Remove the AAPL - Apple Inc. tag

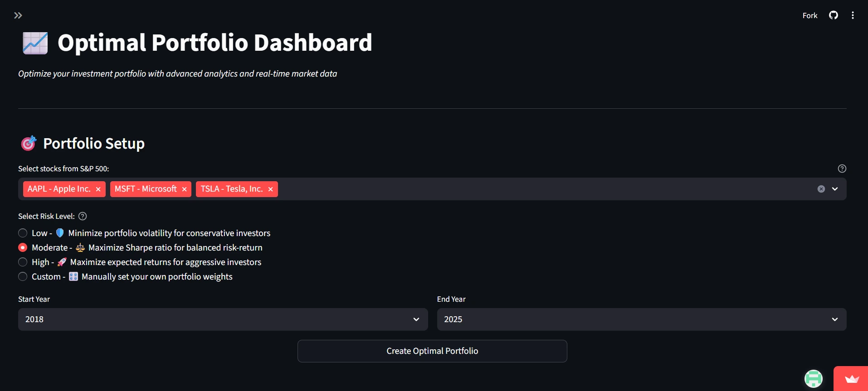tap(98, 189)
